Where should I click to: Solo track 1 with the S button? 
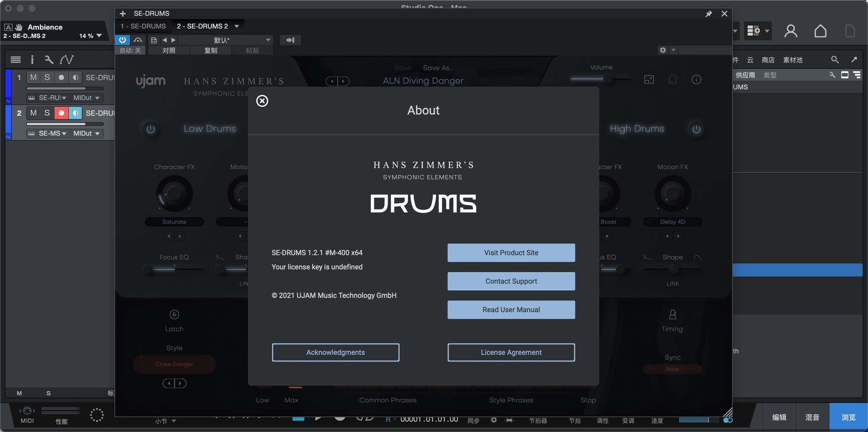(47, 77)
